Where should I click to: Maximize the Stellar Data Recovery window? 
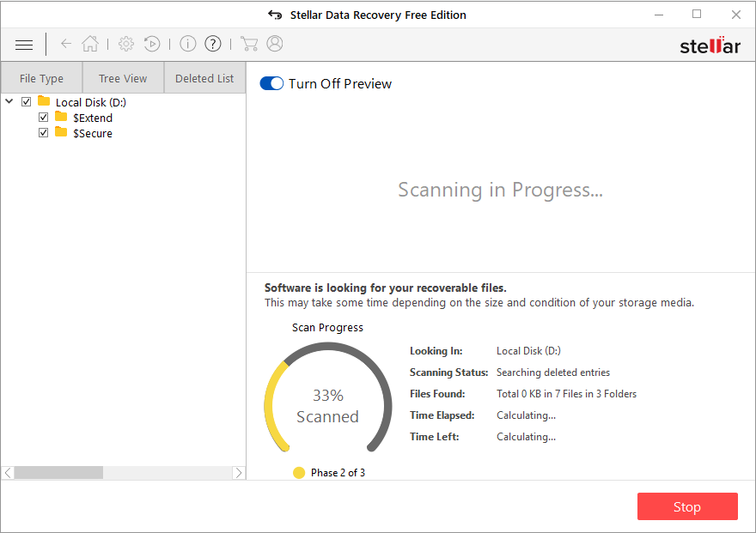697,14
